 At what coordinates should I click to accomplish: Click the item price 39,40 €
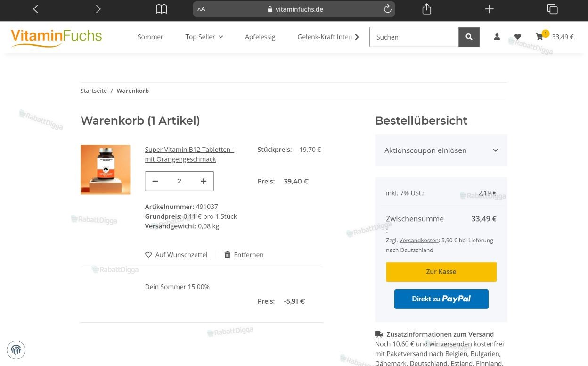(296, 181)
